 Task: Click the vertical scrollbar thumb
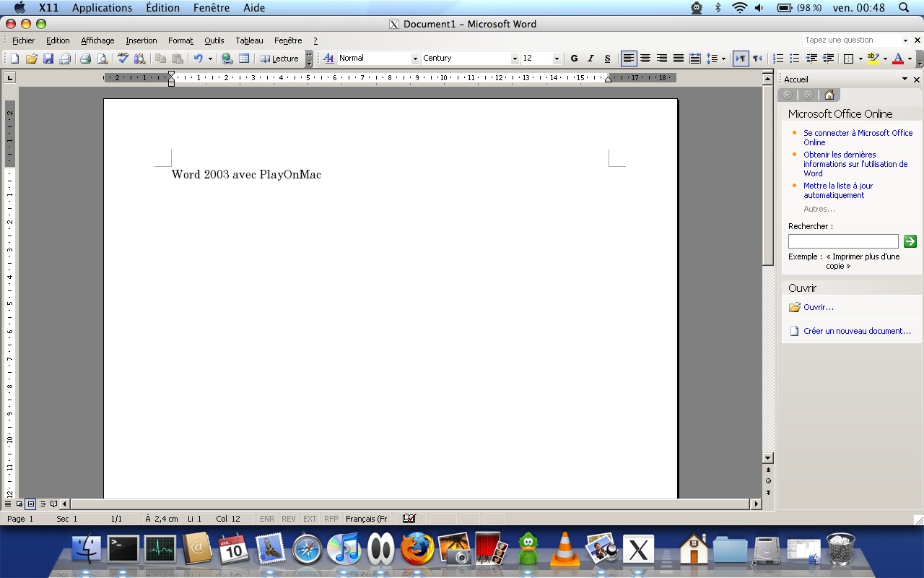click(768, 175)
